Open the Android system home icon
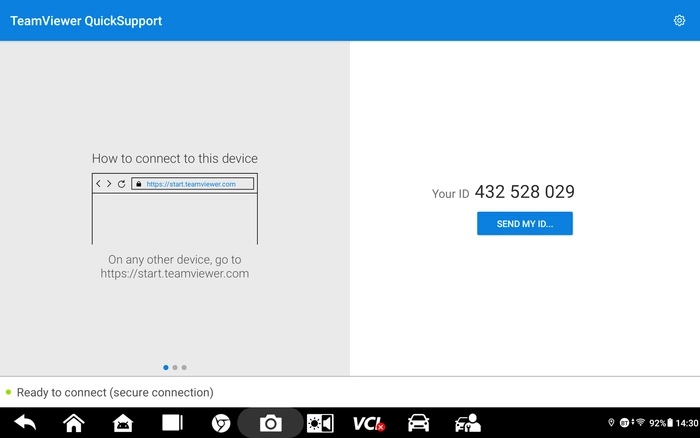The height and width of the screenshot is (438, 700). (123, 423)
